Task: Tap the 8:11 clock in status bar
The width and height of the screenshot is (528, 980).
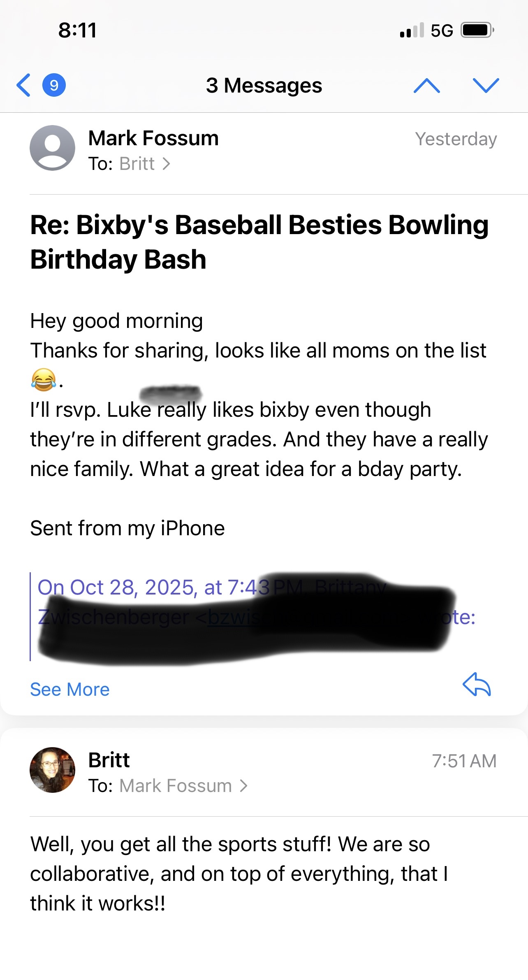Action: point(77,30)
